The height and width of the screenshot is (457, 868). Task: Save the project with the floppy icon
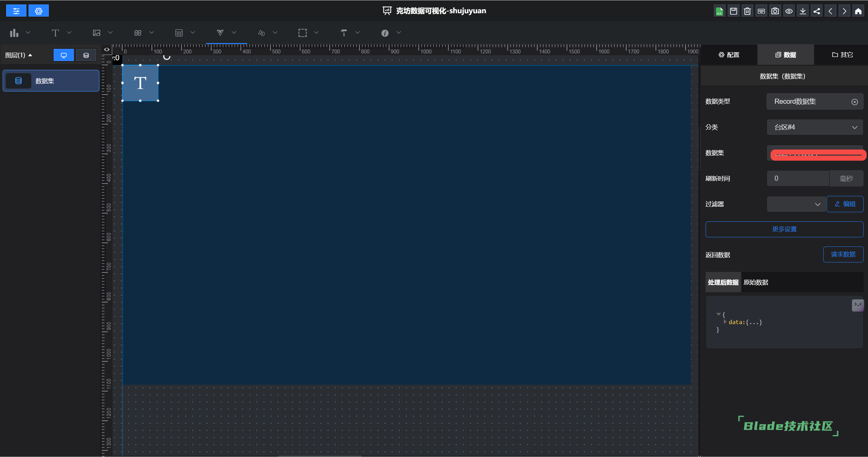pos(733,11)
